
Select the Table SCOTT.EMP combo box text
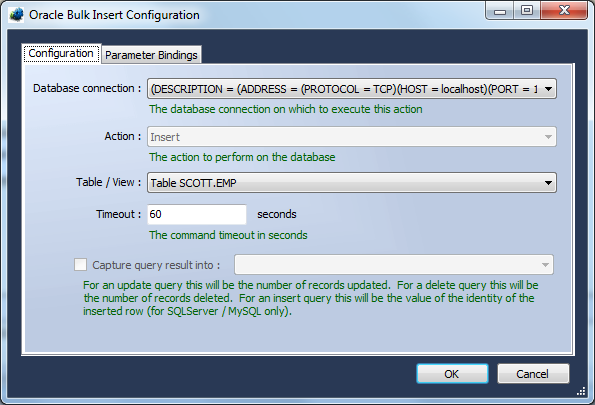[x=193, y=183]
